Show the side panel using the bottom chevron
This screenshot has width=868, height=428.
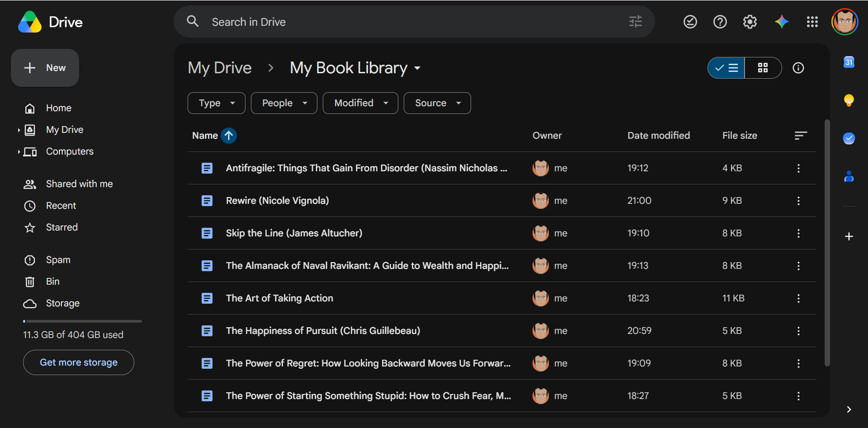[849, 410]
